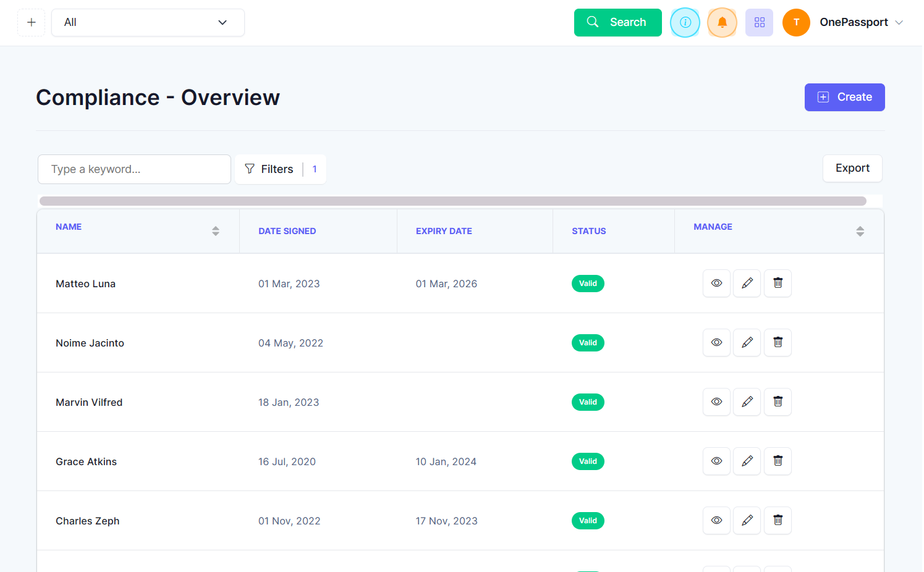Delete Grace Atkins's record with trash icon
The image size is (924, 572).
778,461
